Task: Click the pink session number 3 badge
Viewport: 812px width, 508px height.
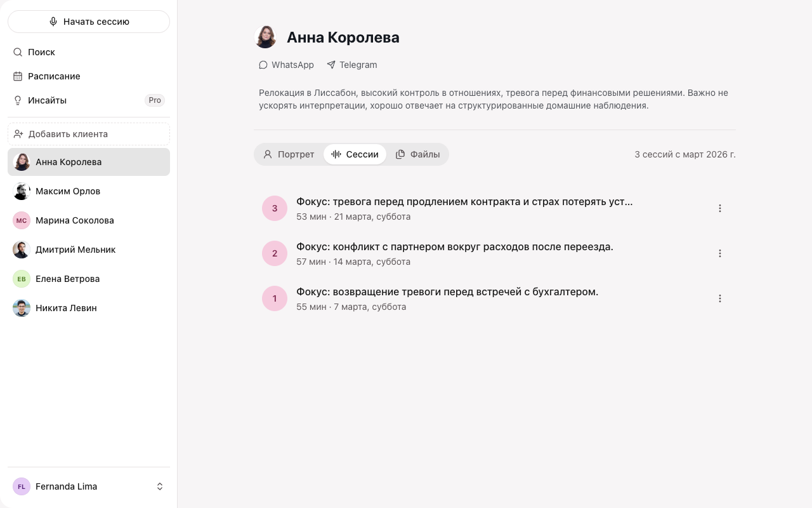Action: coord(275,208)
